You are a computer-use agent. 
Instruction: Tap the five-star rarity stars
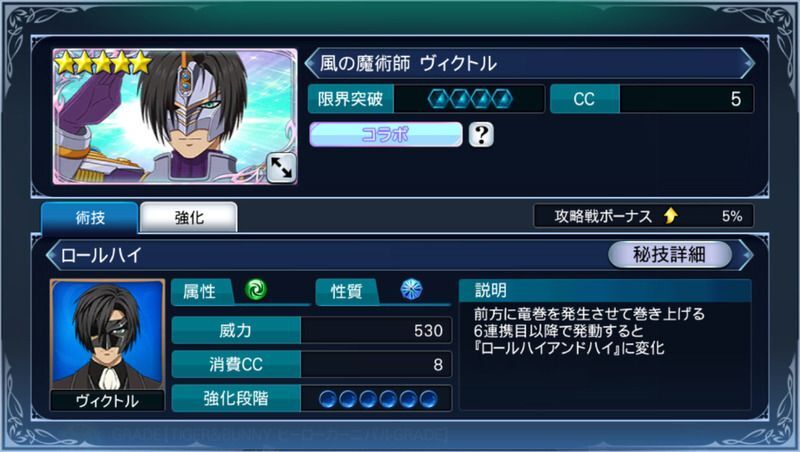[x=103, y=63]
